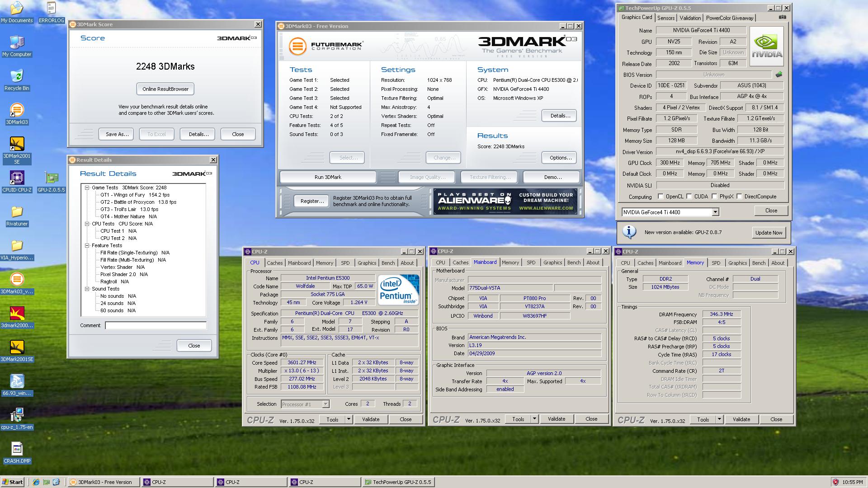Click Online ResultBrowser button
Viewport: 868px width, 488px height.
click(165, 89)
